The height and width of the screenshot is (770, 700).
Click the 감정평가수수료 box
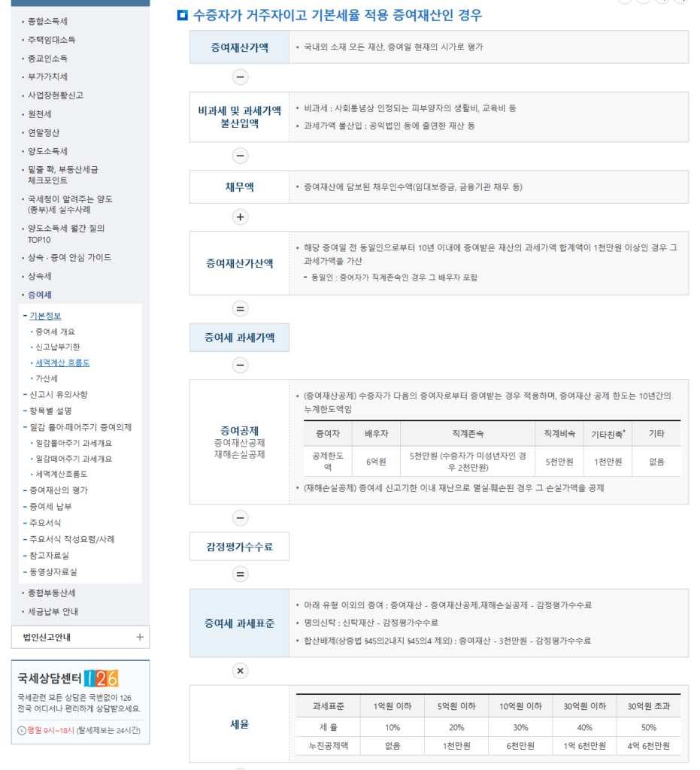pyautogui.click(x=240, y=547)
